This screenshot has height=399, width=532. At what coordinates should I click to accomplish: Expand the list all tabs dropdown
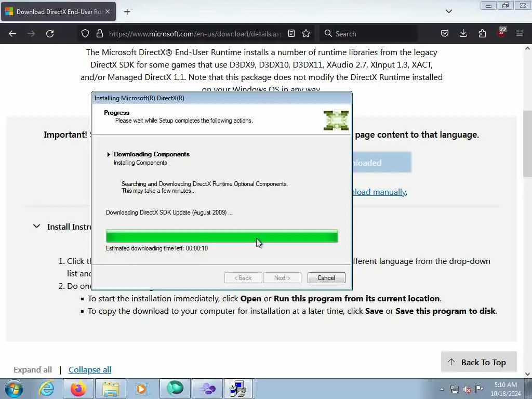point(448,11)
